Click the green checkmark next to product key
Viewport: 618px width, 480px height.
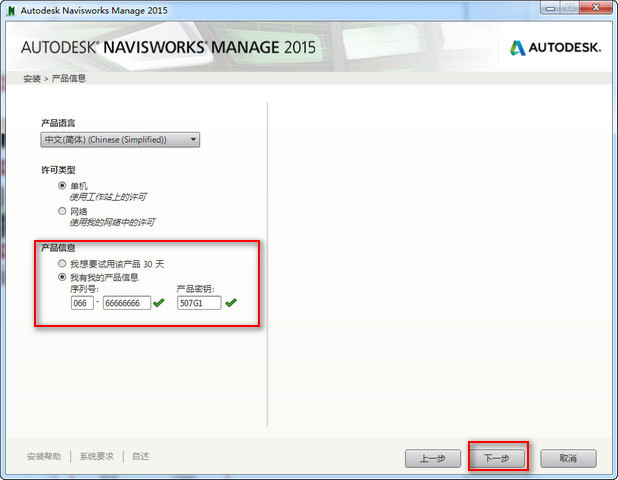coord(231,303)
